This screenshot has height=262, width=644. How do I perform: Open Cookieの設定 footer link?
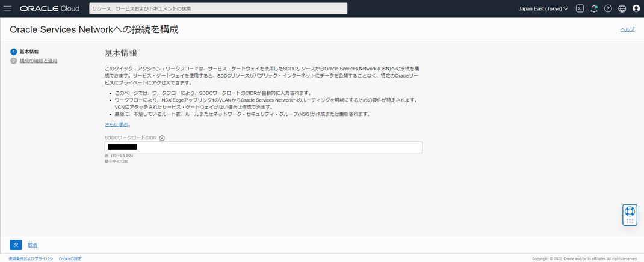70,258
